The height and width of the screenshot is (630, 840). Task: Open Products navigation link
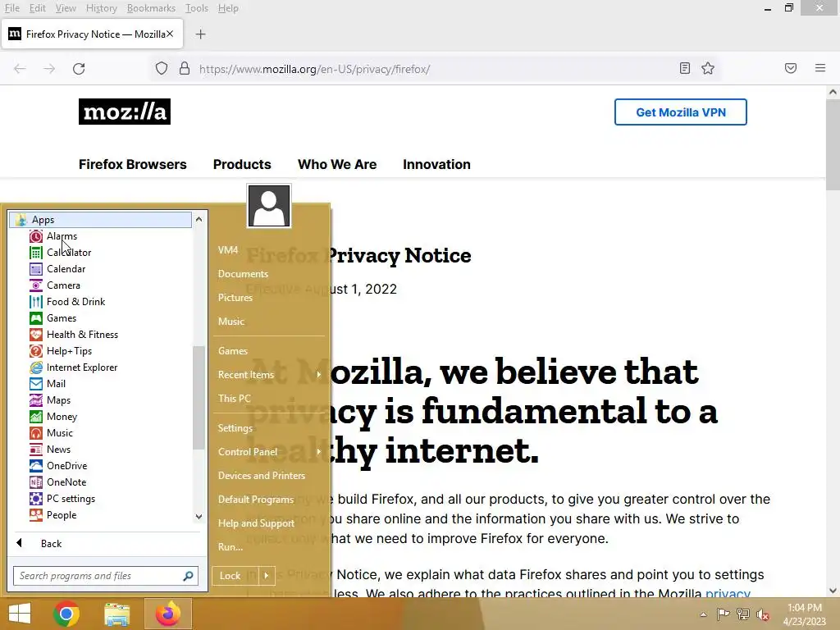242,164
